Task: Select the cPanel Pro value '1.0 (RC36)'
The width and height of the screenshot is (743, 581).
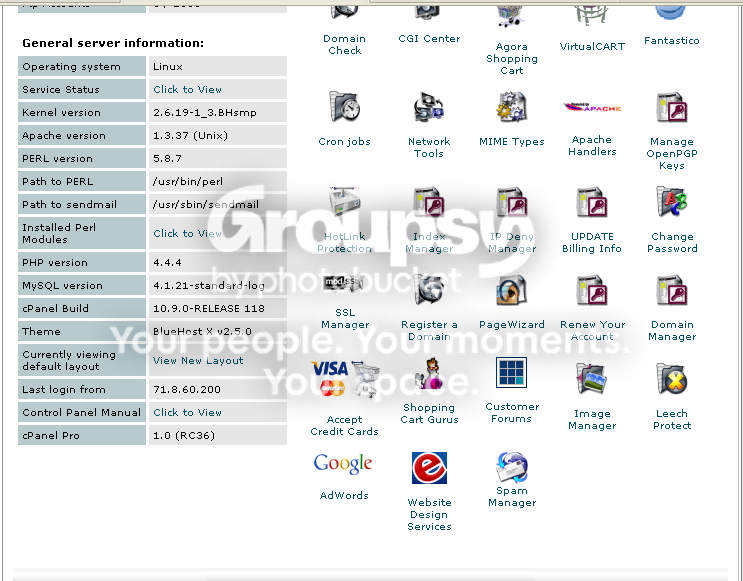Action: pos(184,436)
